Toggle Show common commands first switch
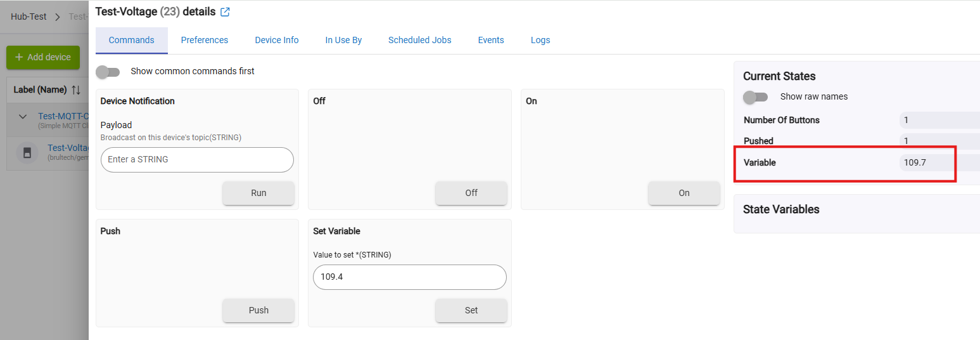This screenshot has height=340, width=980. pos(108,72)
